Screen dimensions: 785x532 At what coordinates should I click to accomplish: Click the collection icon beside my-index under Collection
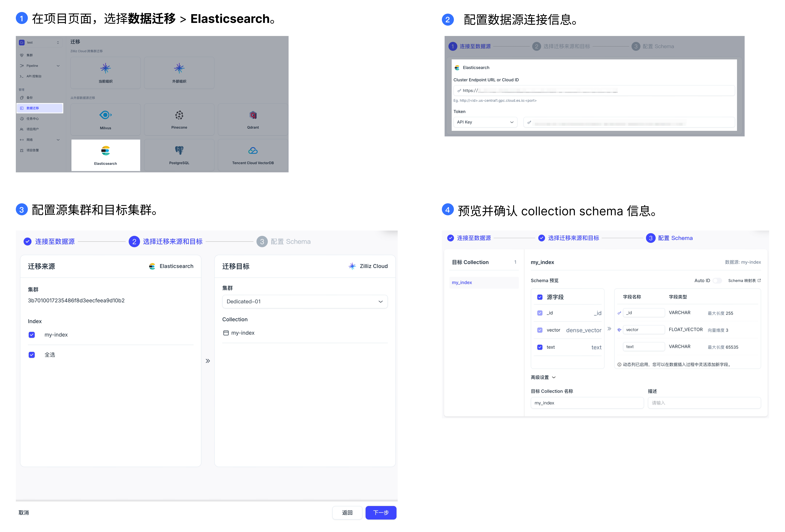pos(226,333)
